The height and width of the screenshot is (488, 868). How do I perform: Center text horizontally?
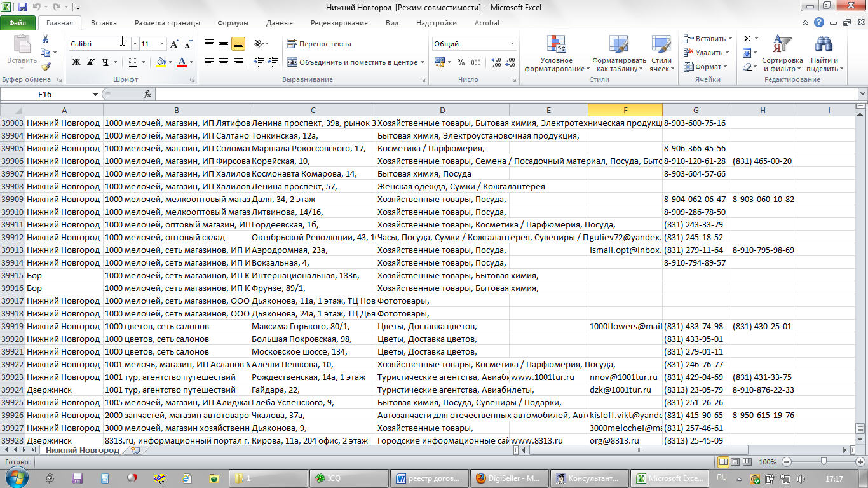(224, 62)
